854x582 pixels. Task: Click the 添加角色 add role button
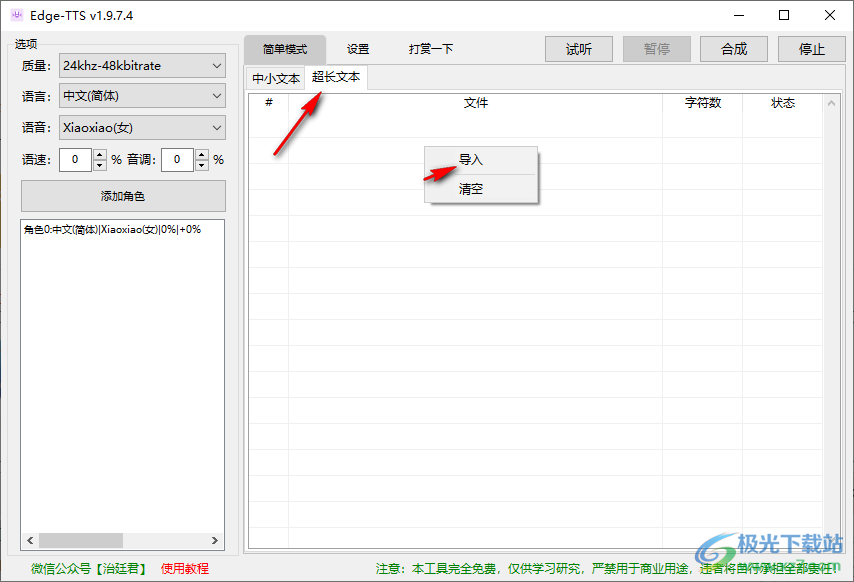(x=123, y=196)
